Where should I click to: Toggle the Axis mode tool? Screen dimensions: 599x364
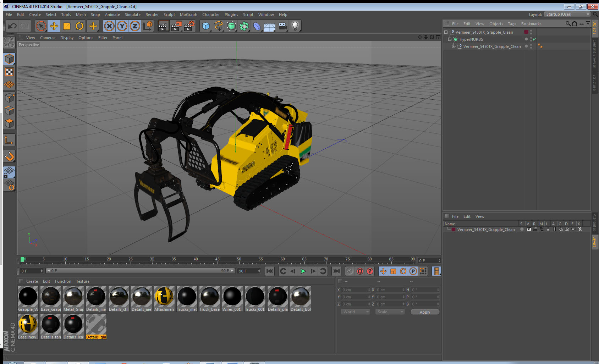9,140
